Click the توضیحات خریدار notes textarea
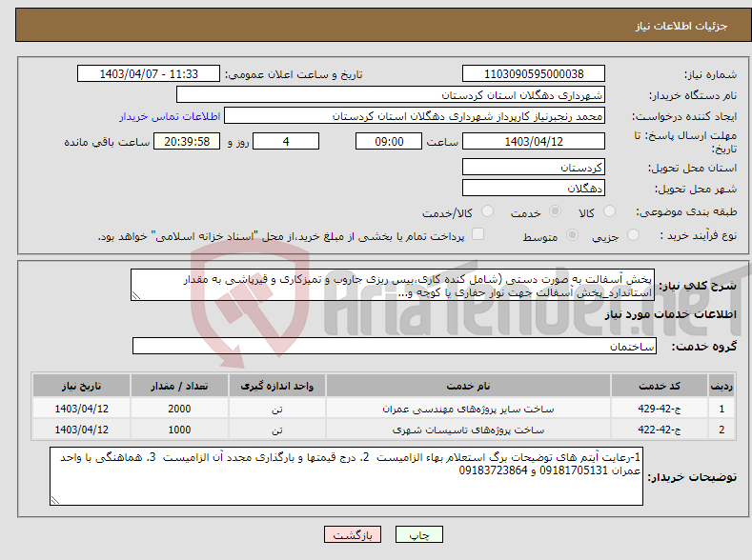The width and height of the screenshot is (752, 560). pos(346,476)
